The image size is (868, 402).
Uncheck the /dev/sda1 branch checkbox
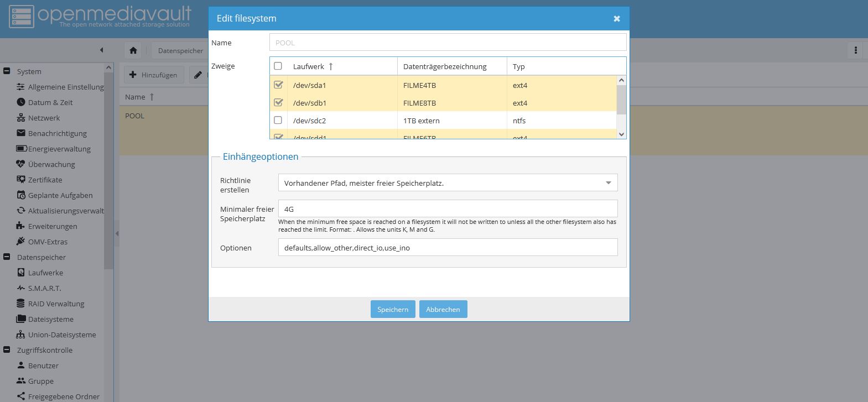point(278,85)
